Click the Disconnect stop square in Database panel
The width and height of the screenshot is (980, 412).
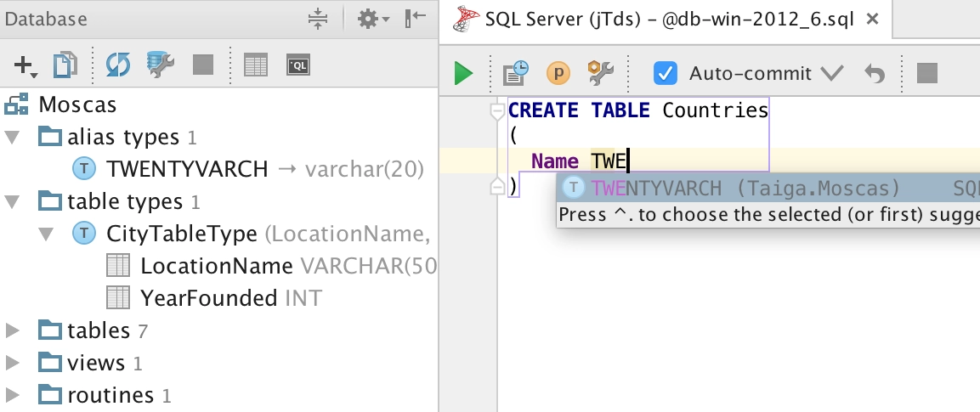point(203,65)
